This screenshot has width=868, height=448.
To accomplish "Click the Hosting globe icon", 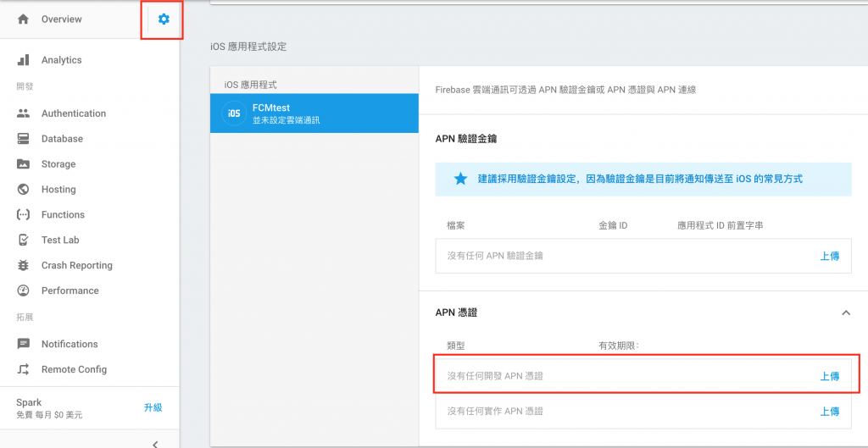I will (23, 189).
